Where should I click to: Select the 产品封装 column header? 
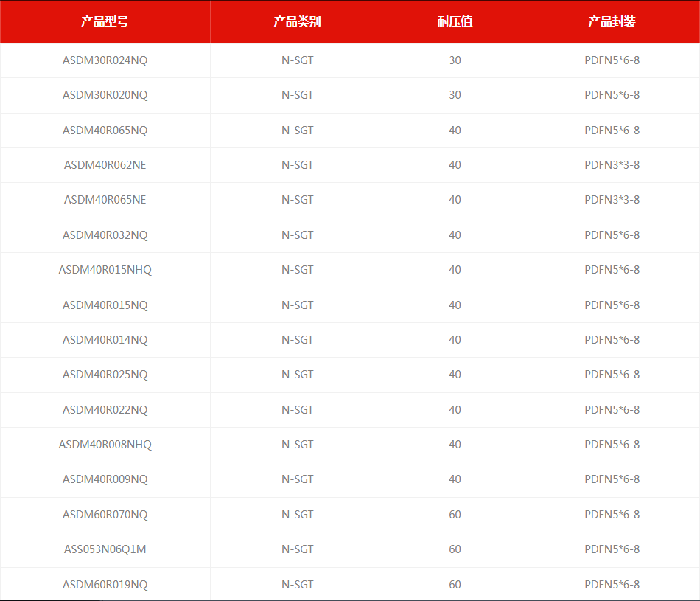(x=612, y=21)
